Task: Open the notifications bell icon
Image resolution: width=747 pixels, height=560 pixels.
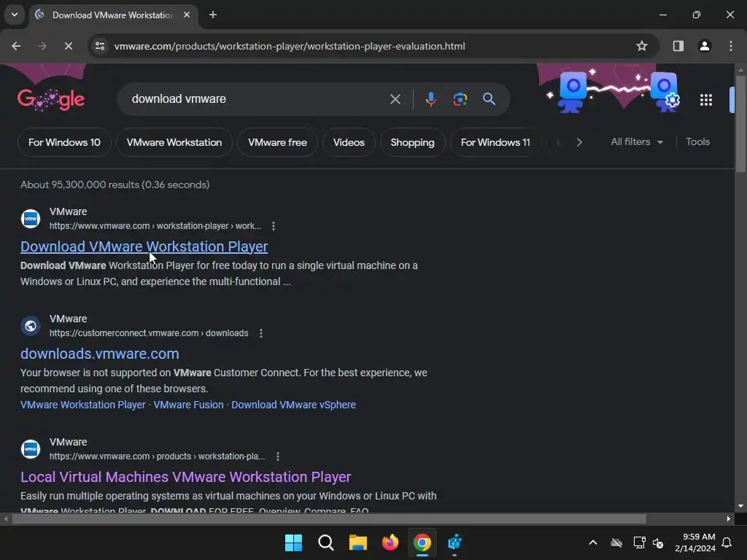Action: click(727, 542)
